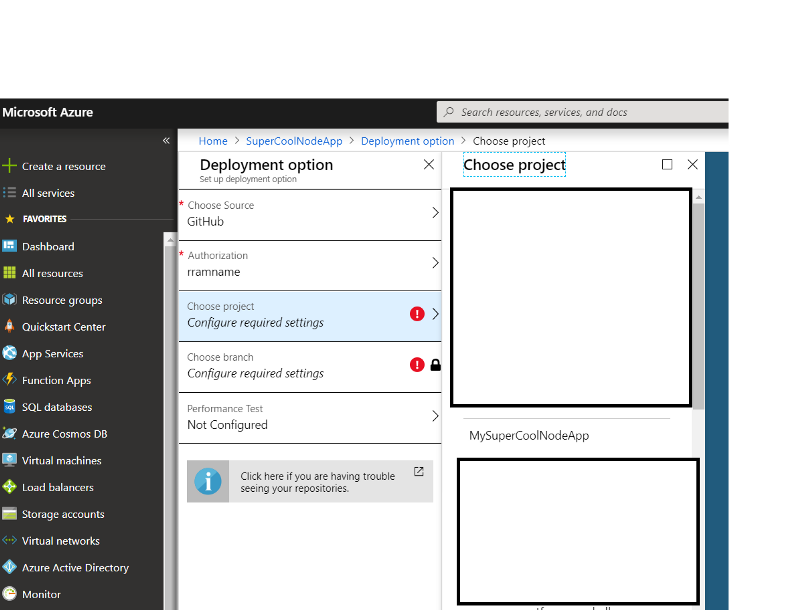This screenshot has width=800, height=610.
Task: Open SuperCoolNodeApp breadcrumb link
Action: click(x=294, y=141)
